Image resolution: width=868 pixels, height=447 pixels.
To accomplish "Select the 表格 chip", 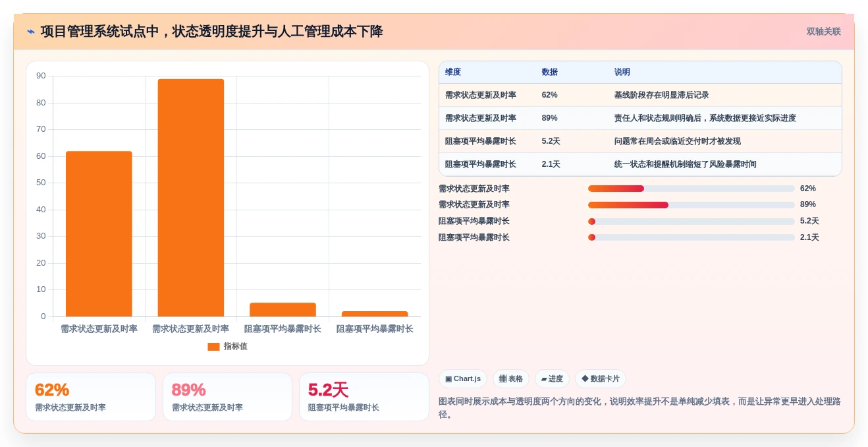I will pyautogui.click(x=511, y=379).
